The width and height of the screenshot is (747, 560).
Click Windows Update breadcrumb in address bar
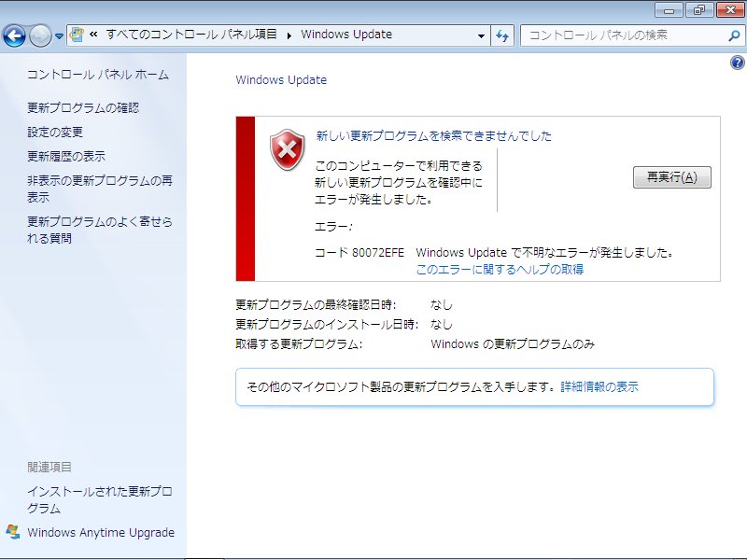pos(346,35)
